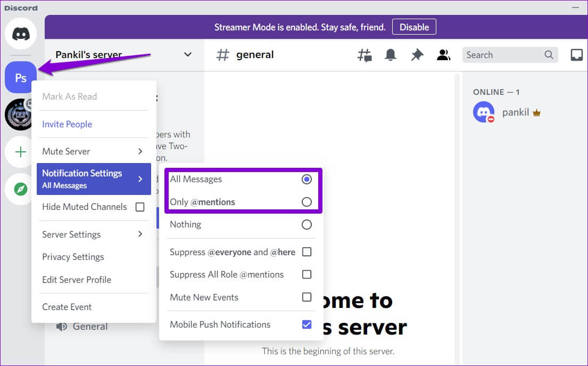This screenshot has height=366, width=588.
Task: Expand Pankil's server dropdown chevron
Action: point(188,55)
